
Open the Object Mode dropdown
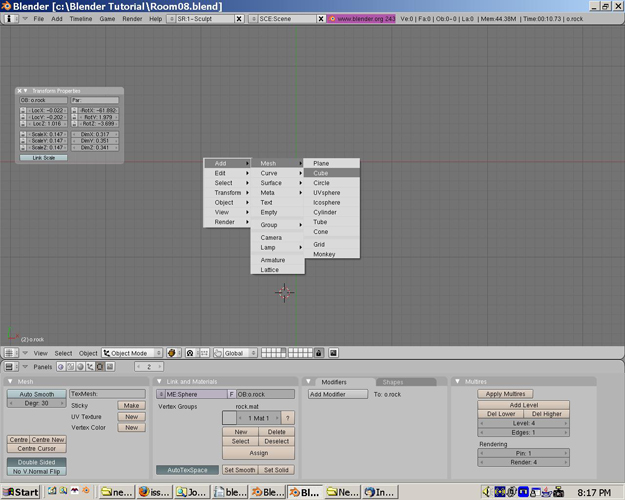[x=133, y=353]
